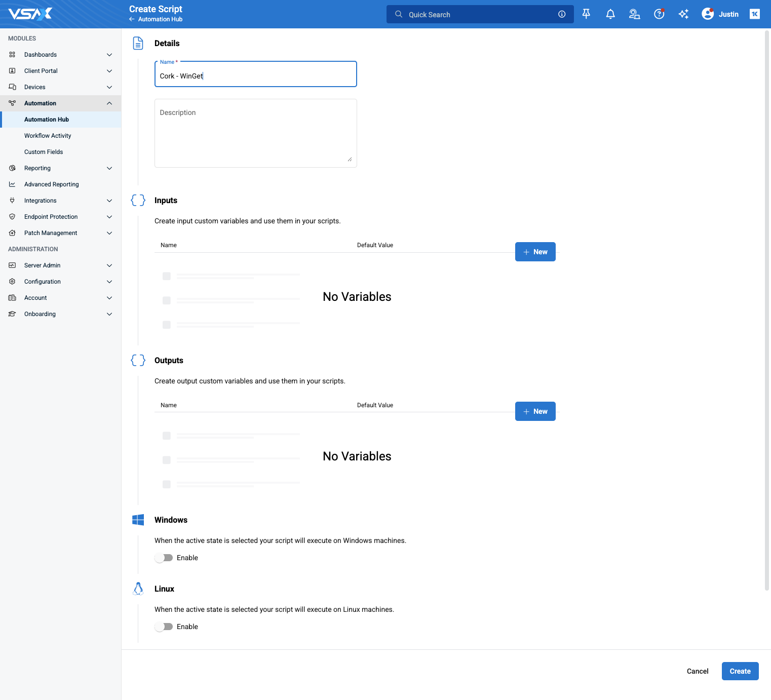This screenshot has height=700, width=771.
Task: Click the Devices sidebar icon
Action: coord(12,87)
